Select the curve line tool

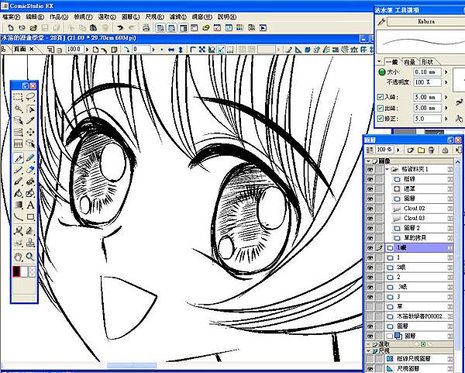[18, 217]
